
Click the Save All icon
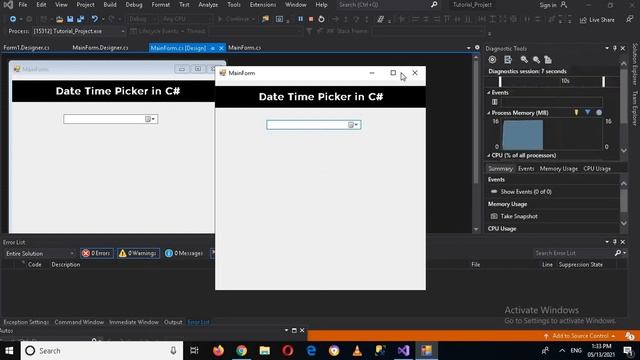click(x=80, y=19)
